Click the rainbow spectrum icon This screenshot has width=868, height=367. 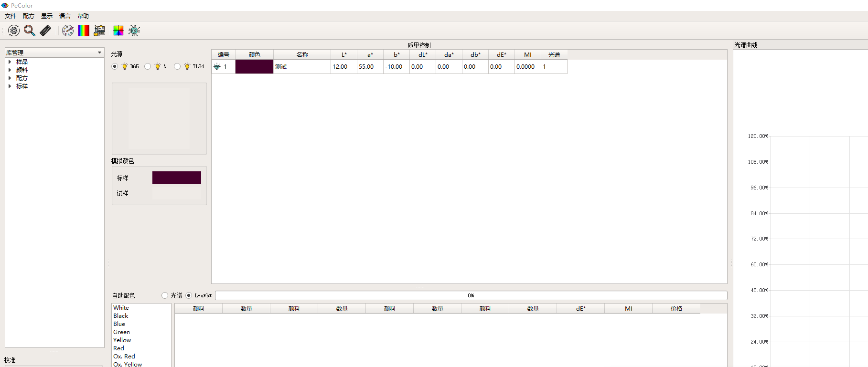(84, 31)
